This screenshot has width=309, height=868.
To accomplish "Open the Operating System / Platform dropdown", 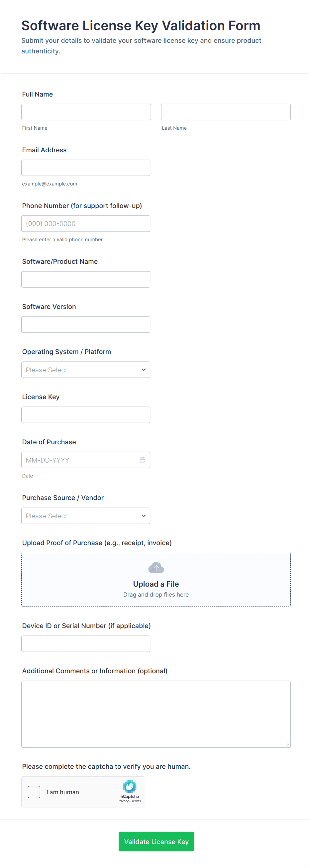I will click(86, 370).
